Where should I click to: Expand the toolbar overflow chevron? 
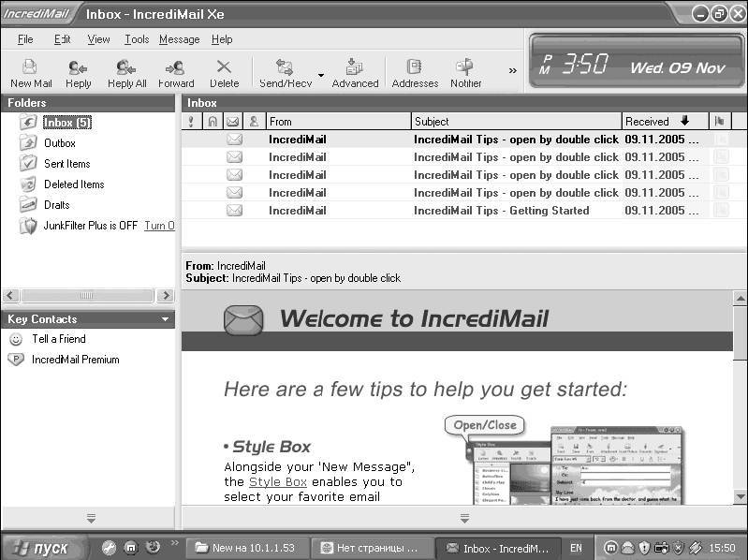point(513,70)
